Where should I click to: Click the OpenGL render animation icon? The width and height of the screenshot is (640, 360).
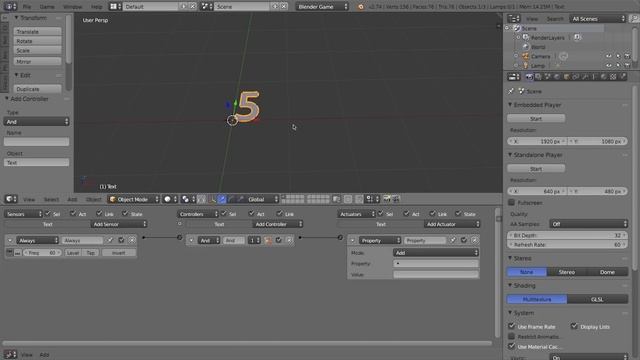(x=396, y=199)
